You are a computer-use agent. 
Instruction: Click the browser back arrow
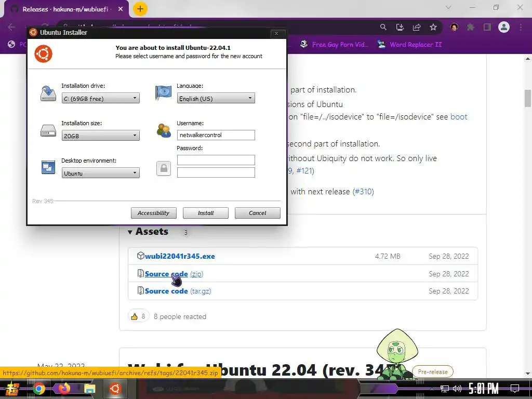click(11, 27)
